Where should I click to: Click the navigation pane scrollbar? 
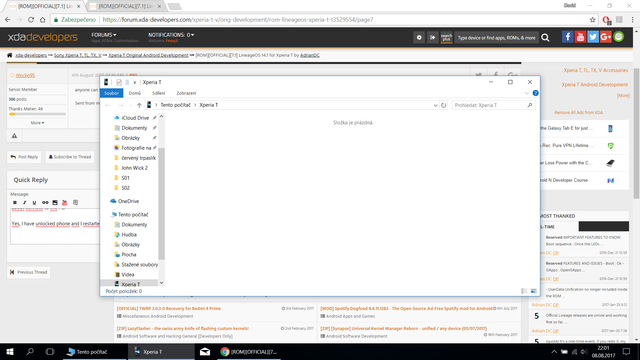(x=161, y=203)
